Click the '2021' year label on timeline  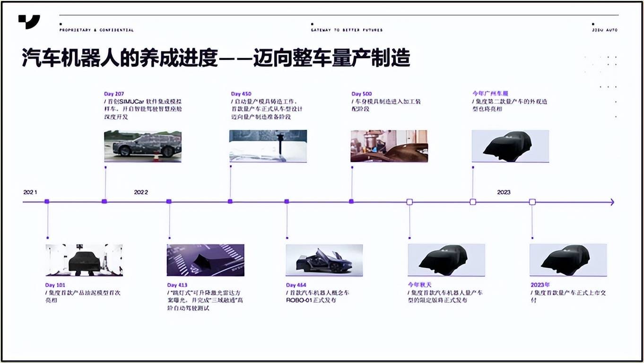(x=30, y=192)
